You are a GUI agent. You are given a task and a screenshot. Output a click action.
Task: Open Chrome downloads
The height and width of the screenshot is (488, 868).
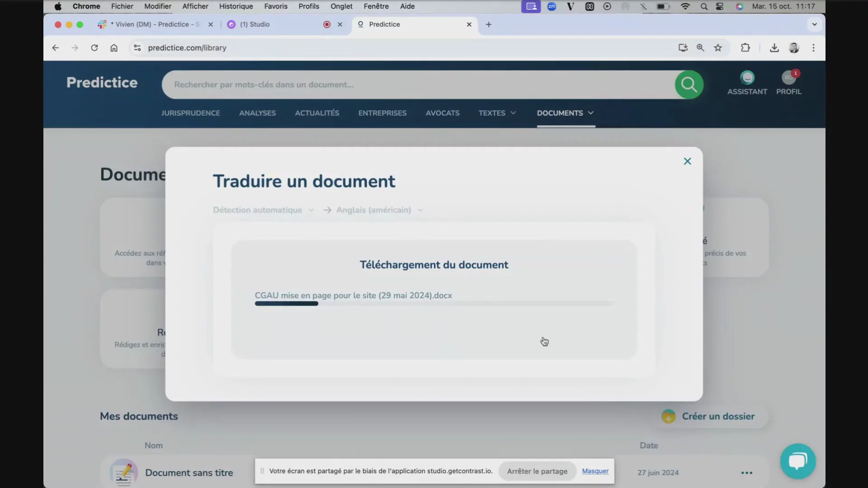click(x=774, y=48)
